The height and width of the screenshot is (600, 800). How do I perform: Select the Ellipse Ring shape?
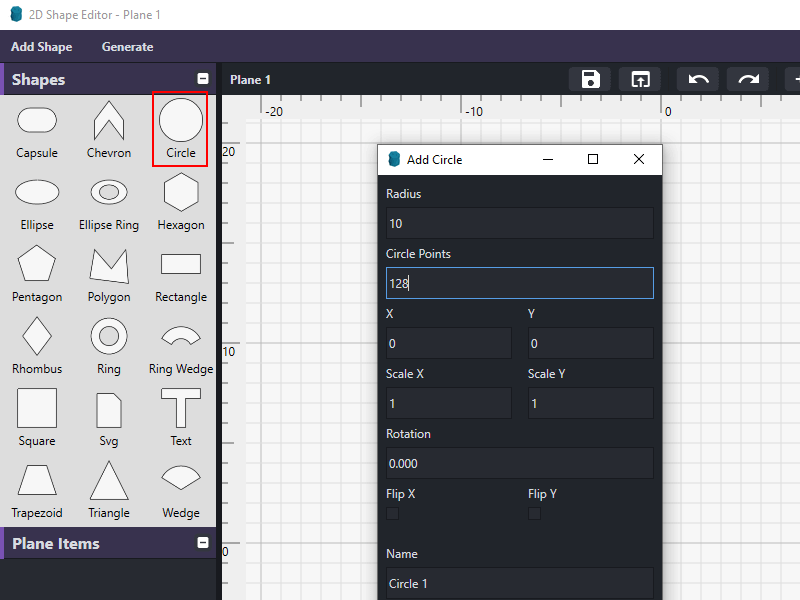pos(109,204)
